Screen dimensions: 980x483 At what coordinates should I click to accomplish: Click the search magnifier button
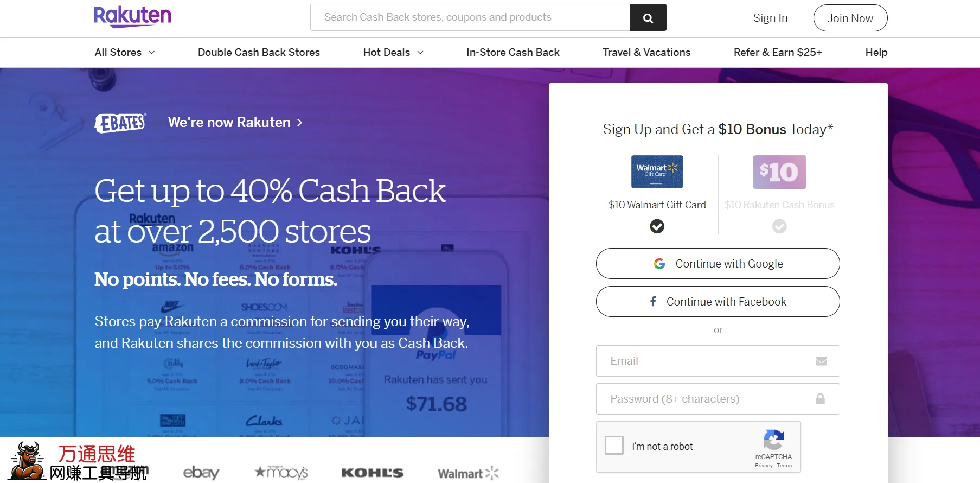[x=648, y=18]
